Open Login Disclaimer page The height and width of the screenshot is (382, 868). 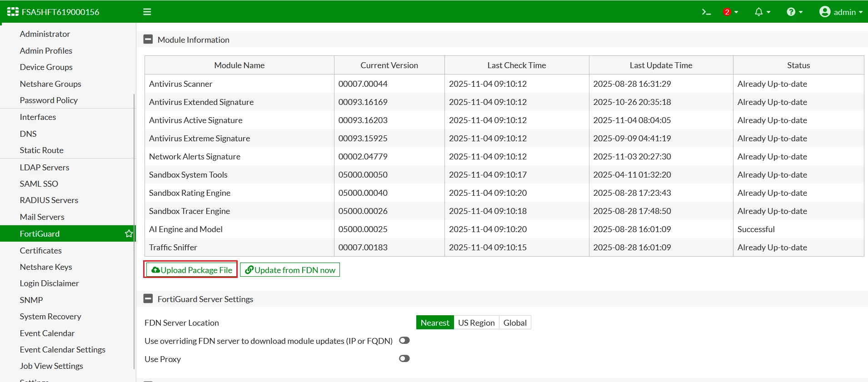(50, 283)
